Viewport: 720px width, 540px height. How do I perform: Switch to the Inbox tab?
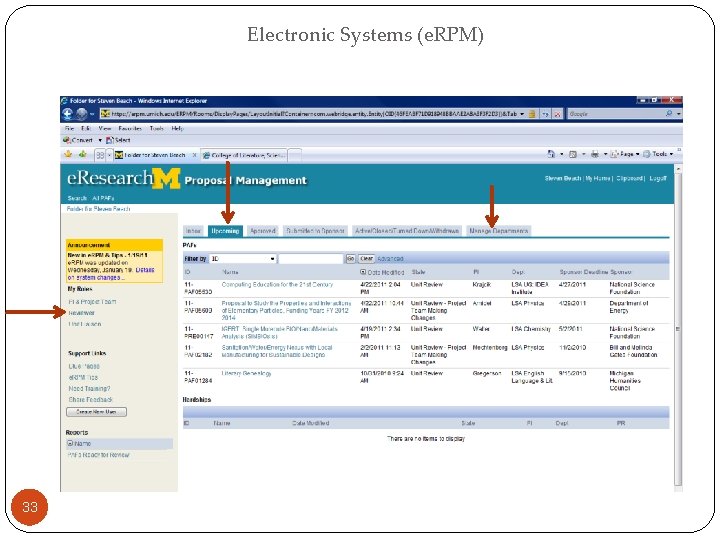[x=193, y=231]
